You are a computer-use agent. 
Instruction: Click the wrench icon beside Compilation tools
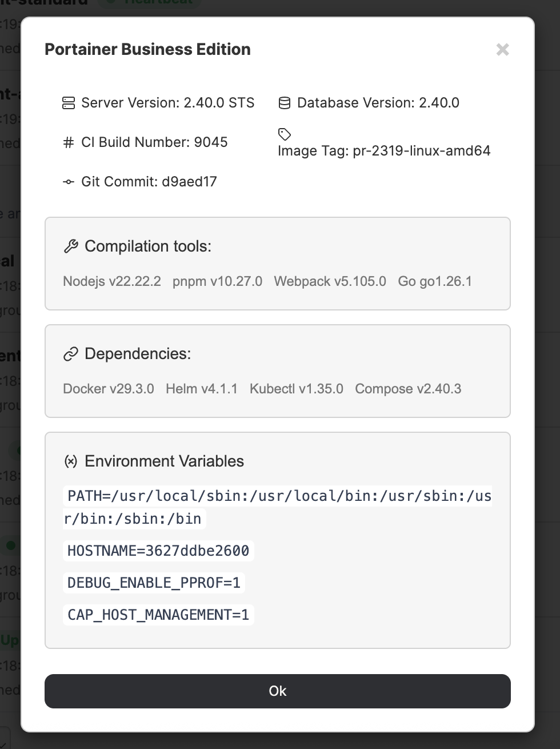[x=71, y=246]
